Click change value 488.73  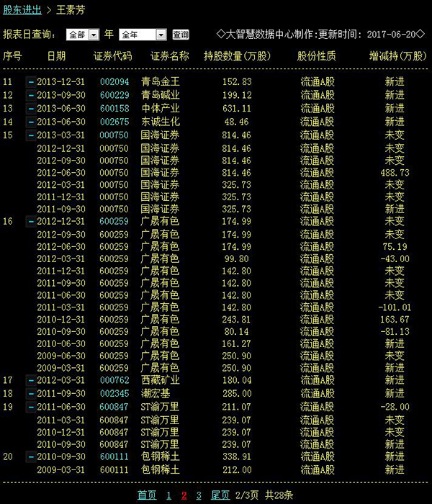click(x=395, y=173)
